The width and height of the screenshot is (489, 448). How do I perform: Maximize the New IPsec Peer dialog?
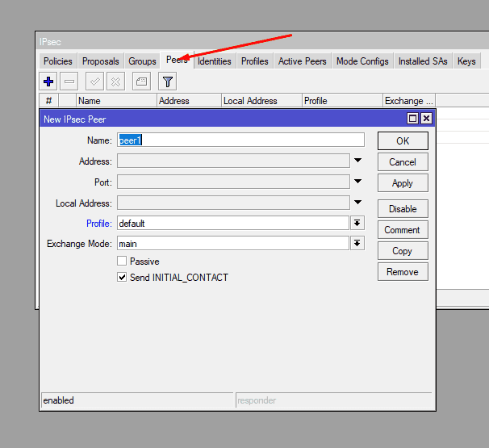click(413, 119)
